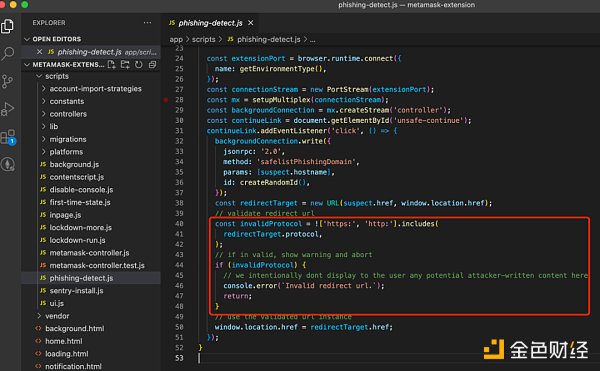Image resolution: width=600 pixels, height=371 pixels.
Task: Open background.html in the file tree
Action: coord(75,329)
